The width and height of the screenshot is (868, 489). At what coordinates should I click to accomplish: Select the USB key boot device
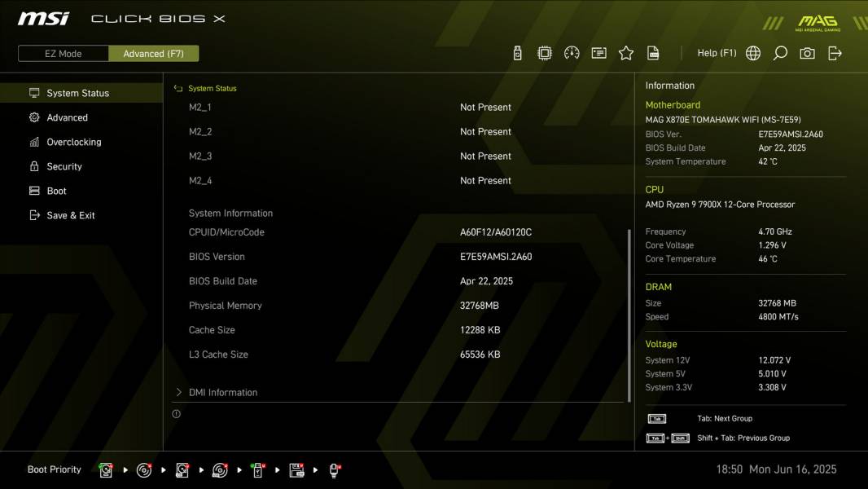tap(257, 470)
